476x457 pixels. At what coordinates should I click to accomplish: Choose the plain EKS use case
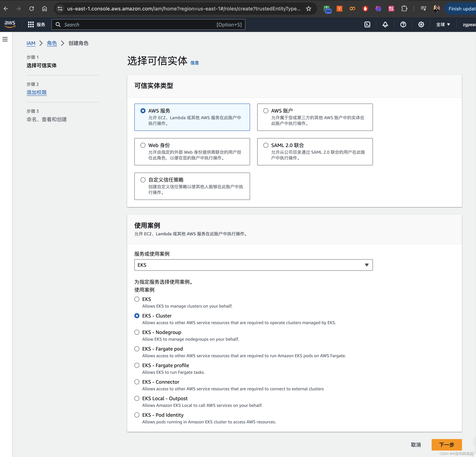tap(137, 299)
